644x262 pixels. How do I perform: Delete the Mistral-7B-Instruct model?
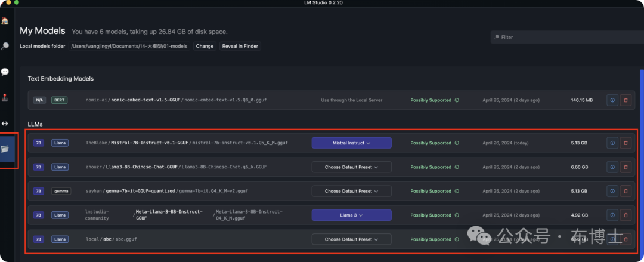626,143
